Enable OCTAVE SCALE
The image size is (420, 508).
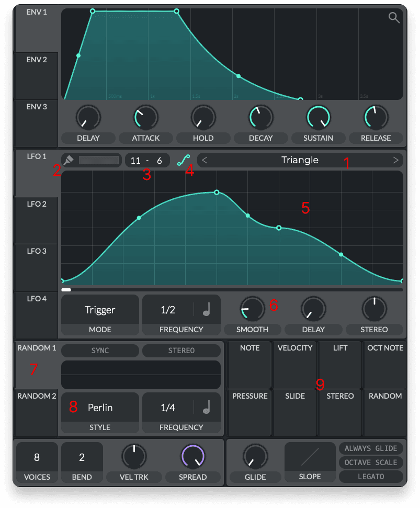click(x=371, y=462)
